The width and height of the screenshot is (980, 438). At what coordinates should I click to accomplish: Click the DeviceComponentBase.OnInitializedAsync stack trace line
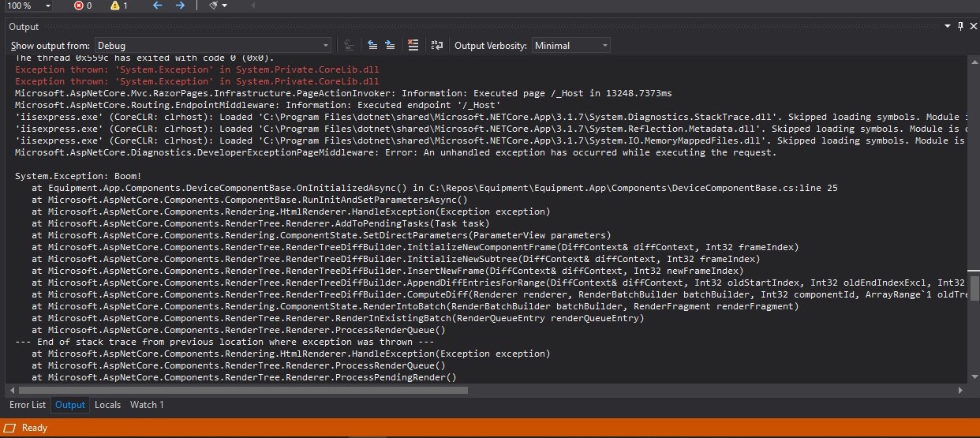point(435,188)
